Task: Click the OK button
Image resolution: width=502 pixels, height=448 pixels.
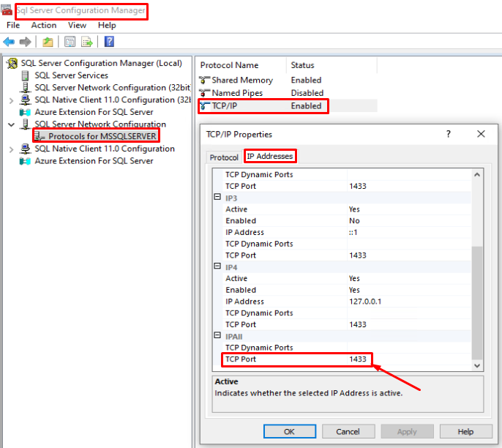Action: [x=290, y=431]
